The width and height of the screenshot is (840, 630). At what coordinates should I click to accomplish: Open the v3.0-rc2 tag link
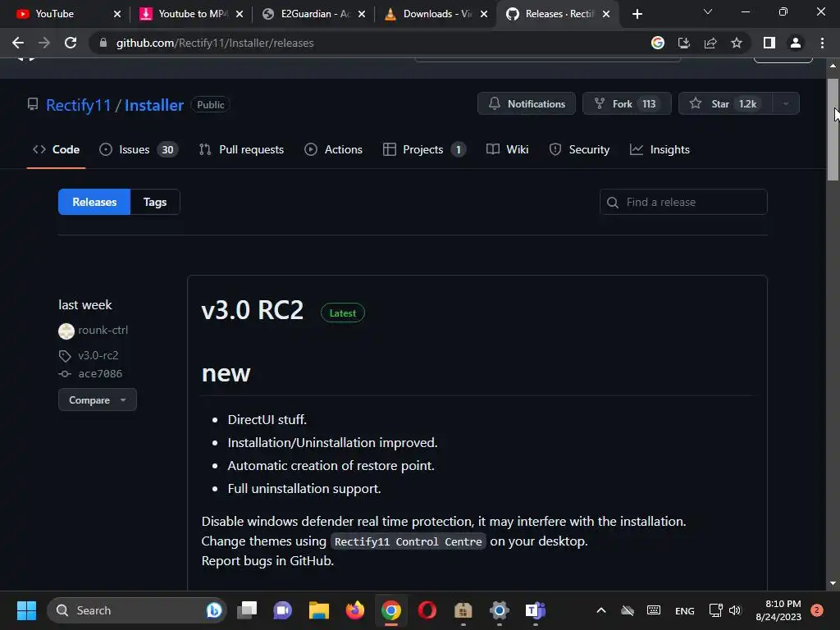point(98,355)
